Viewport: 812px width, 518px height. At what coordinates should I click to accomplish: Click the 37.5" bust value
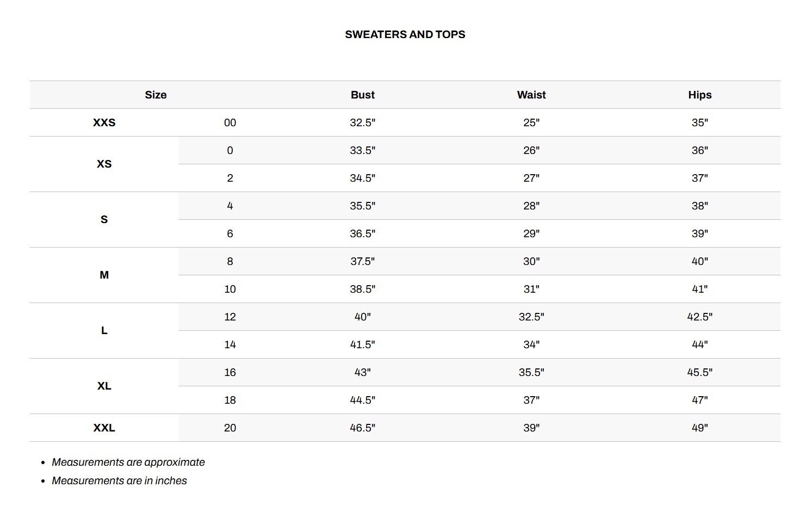click(363, 261)
